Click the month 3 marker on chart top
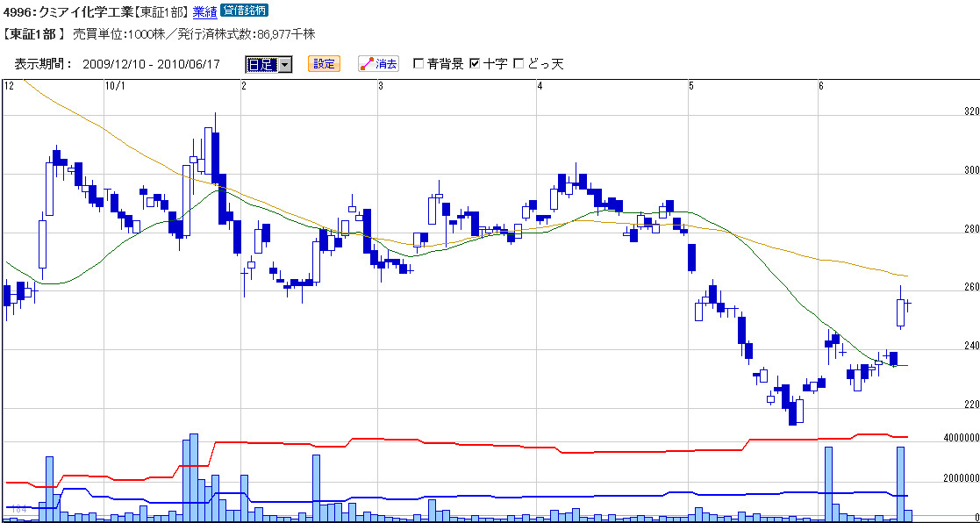Viewport: 980px width, 523px height. 381,86
